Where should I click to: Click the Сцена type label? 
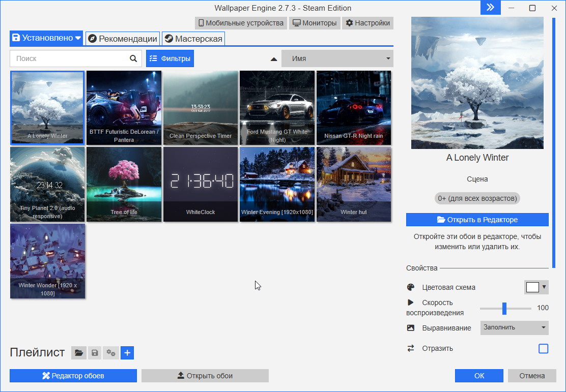click(x=477, y=179)
